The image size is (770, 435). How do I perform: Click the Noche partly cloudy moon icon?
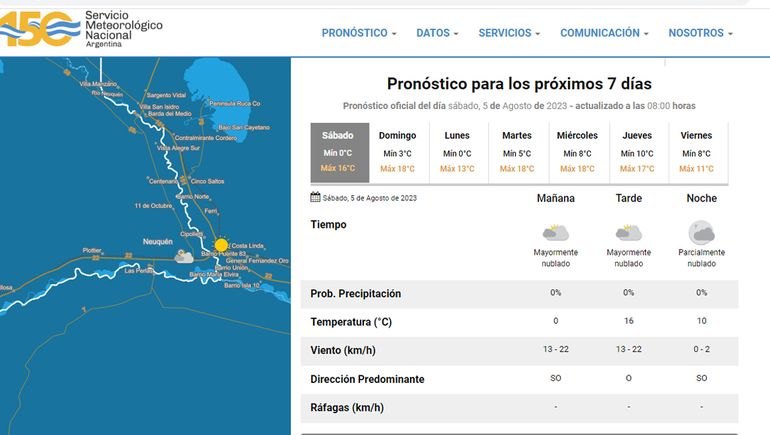(701, 232)
